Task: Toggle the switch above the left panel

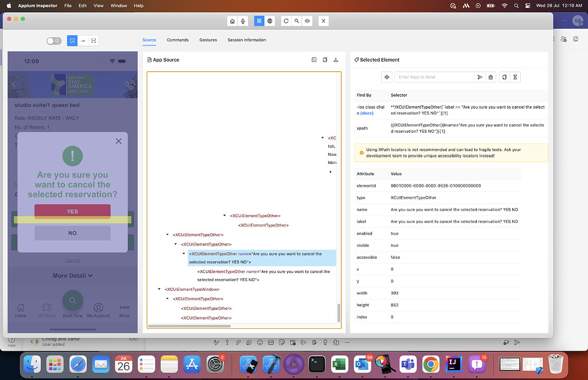Action: pos(54,40)
